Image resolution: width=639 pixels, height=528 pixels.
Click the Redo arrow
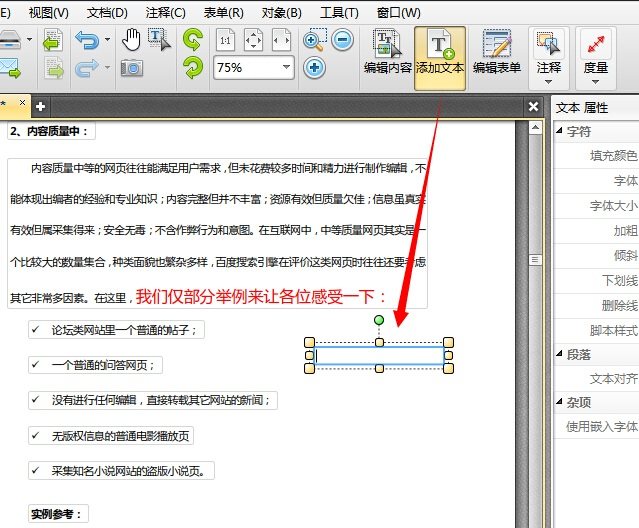[87, 68]
